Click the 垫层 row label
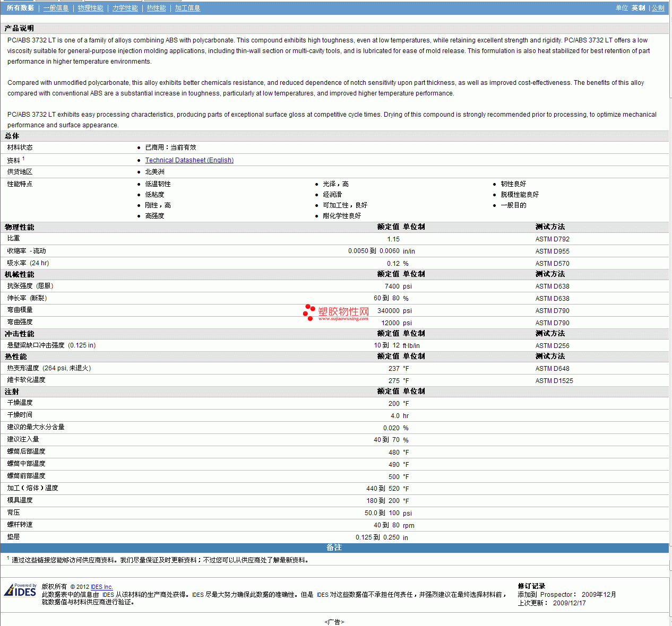The width and height of the screenshot is (672, 626). pyautogui.click(x=14, y=537)
